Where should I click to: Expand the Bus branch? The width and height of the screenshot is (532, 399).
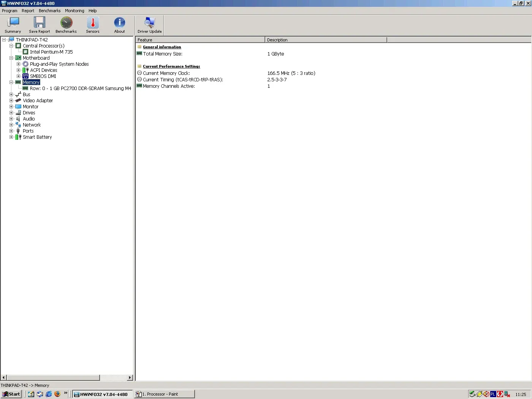click(11, 94)
